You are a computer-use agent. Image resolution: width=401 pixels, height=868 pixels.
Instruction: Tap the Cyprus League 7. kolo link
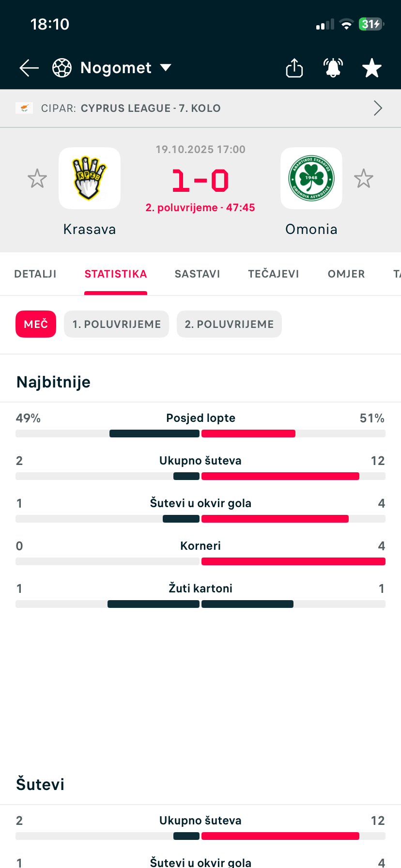click(151, 108)
